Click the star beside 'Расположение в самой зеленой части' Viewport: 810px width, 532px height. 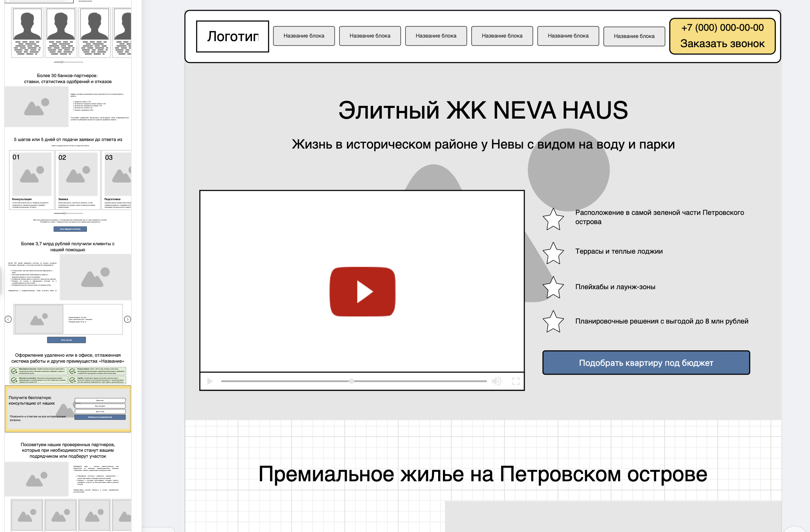coord(553,219)
